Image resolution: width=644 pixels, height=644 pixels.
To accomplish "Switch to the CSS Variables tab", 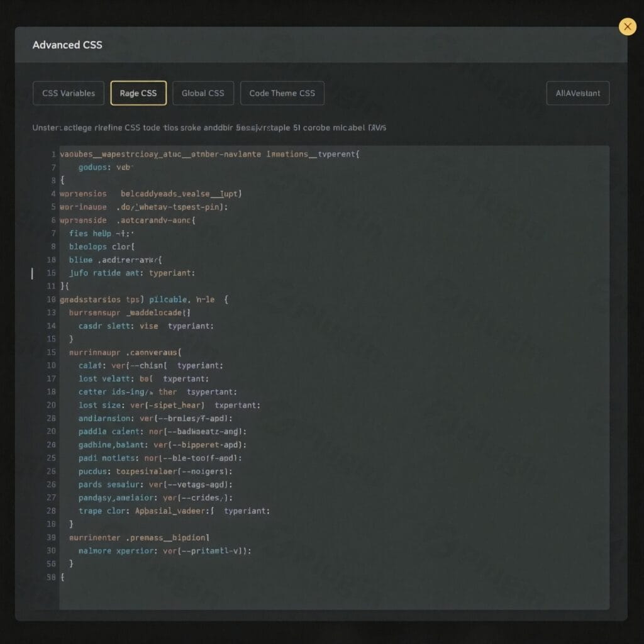I will point(68,93).
